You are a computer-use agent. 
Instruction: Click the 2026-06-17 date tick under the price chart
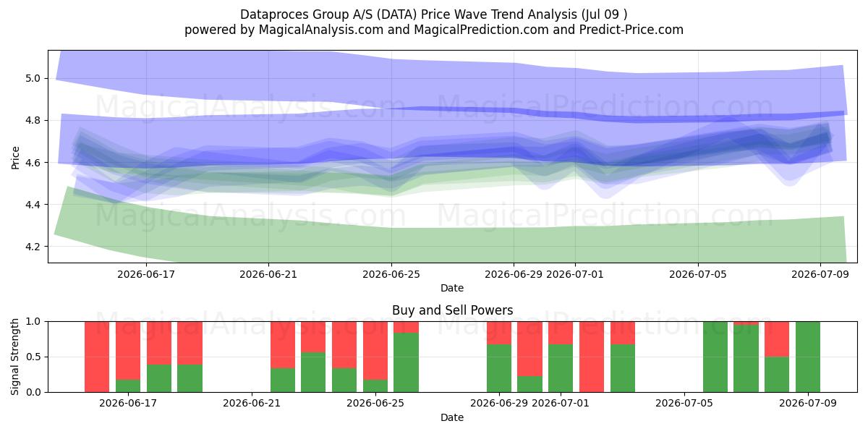pyautogui.click(x=146, y=274)
